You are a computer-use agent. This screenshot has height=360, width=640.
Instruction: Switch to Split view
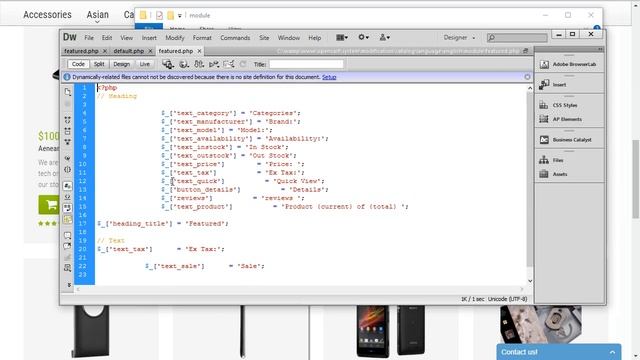tap(99, 64)
